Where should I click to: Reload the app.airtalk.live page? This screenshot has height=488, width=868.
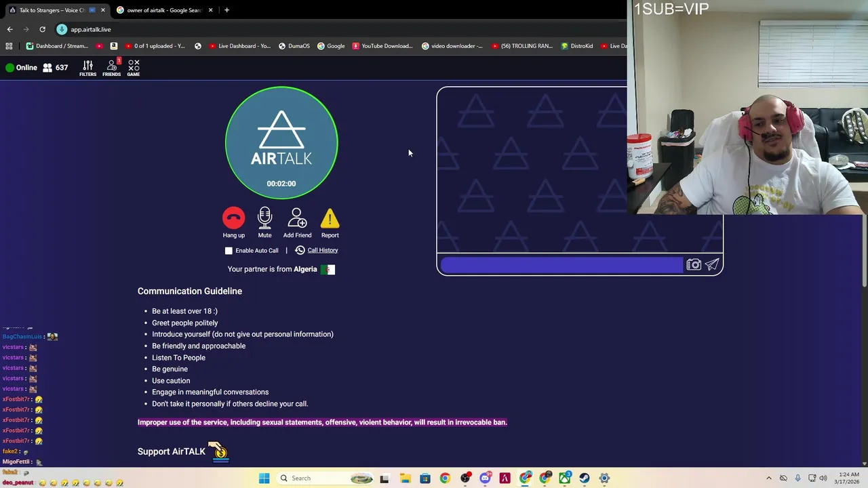pos(42,29)
